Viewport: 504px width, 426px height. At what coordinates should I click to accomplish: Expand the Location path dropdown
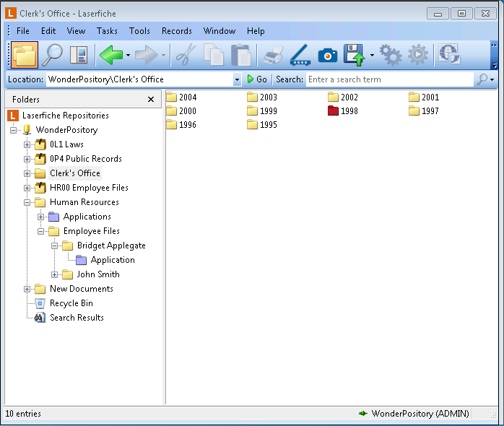tap(237, 79)
